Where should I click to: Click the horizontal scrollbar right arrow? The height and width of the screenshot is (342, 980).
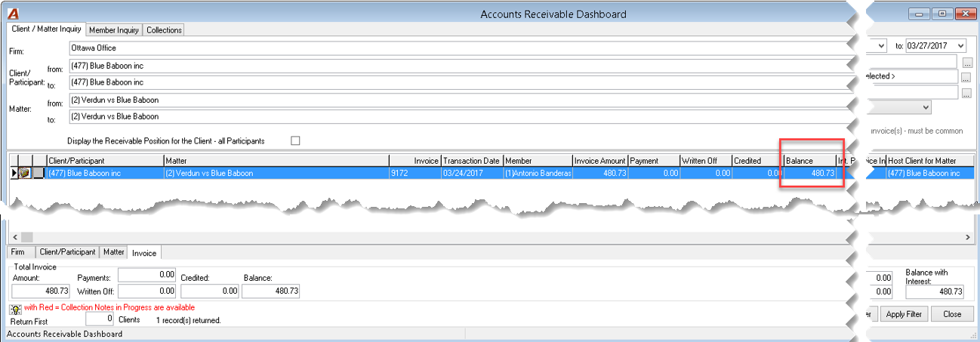967,237
